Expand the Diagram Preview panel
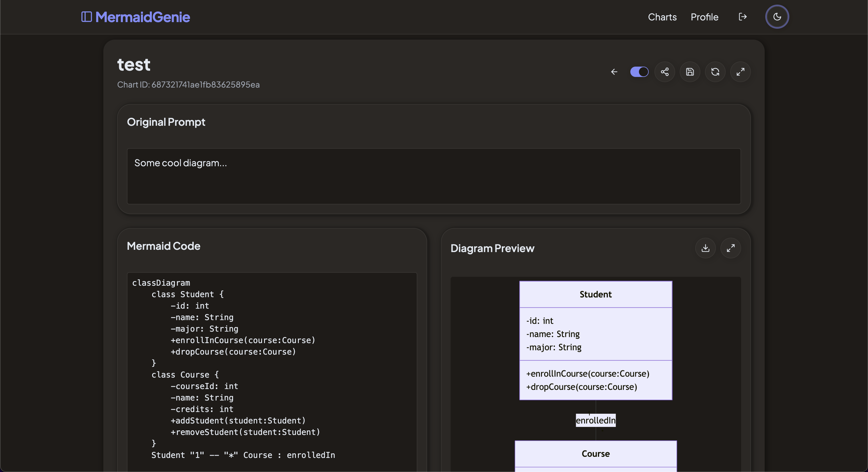This screenshot has width=868, height=472. pyautogui.click(x=731, y=248)
